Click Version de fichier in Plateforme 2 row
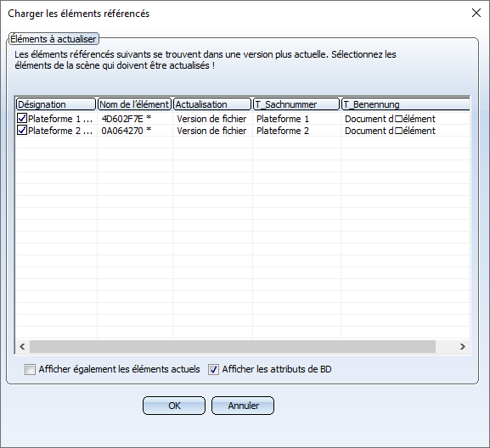This screenshot has height=448, width=490. click(211, 131)
